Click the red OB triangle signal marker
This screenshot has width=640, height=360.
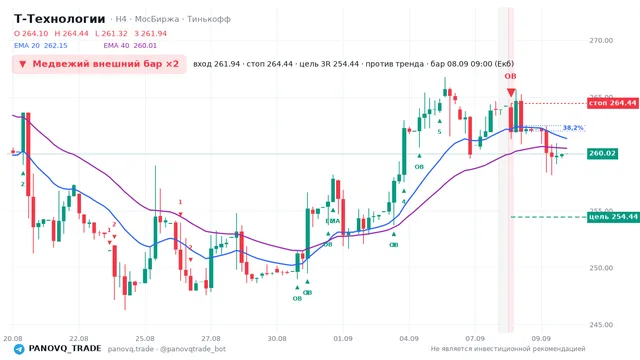pos(511,93)
